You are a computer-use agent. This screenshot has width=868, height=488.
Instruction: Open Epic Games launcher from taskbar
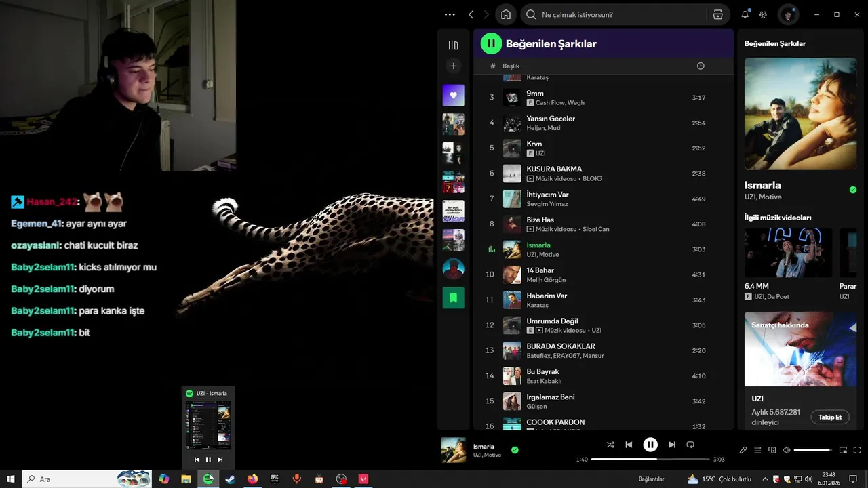pos(275,479)
